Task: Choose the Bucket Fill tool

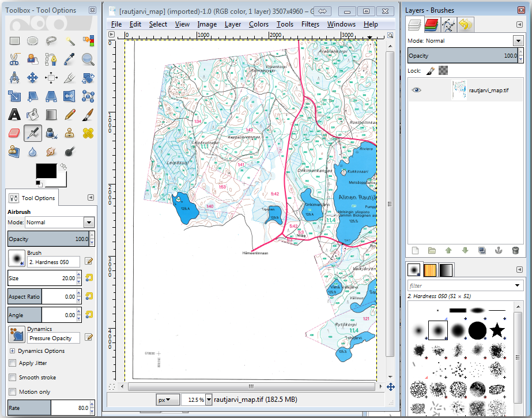Action: 32,114
